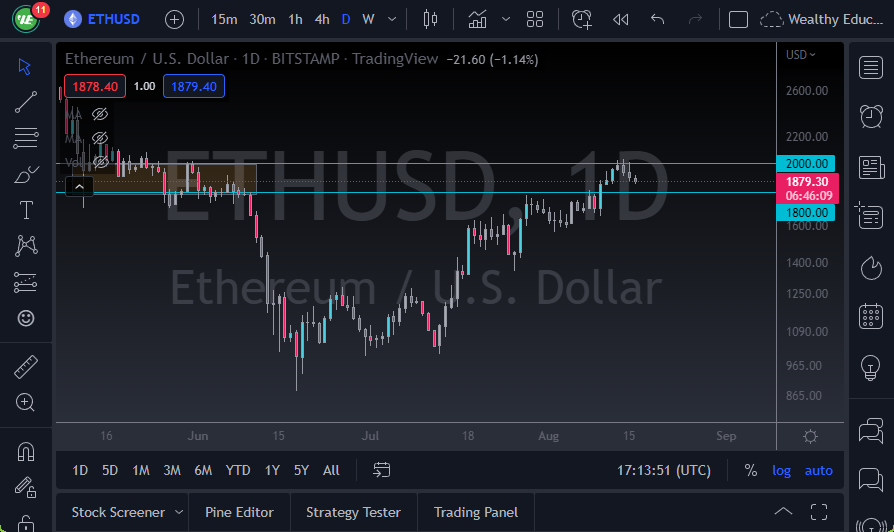Switch to the Strategy Tester tab
Image resolution: width=894 pixels, height=532 pixels.
coord(353,512)
